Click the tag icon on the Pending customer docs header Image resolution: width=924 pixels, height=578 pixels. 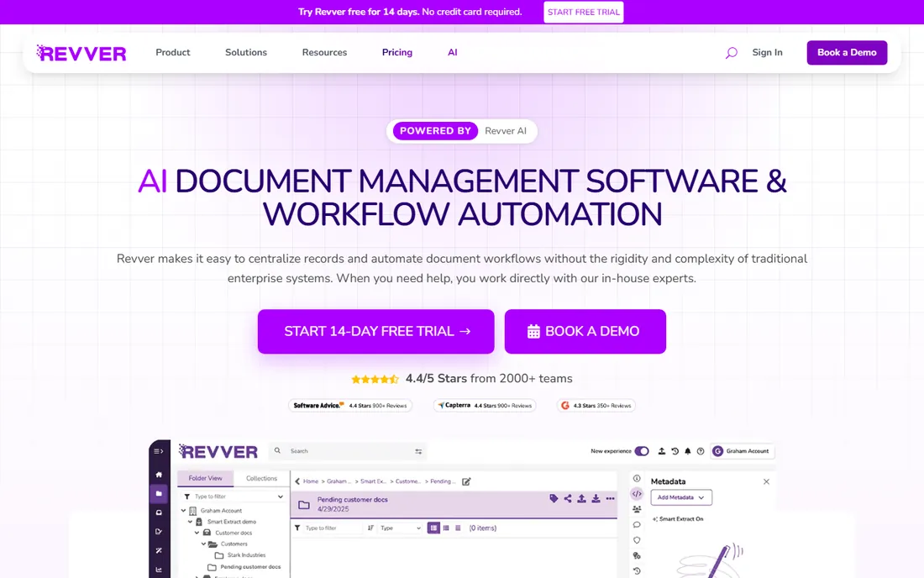554,498
